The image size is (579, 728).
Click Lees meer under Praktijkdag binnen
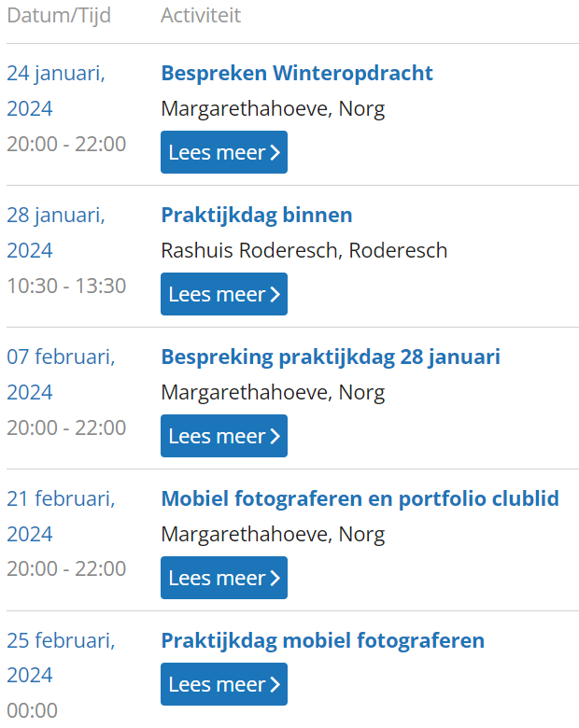[x=224, y=294]
